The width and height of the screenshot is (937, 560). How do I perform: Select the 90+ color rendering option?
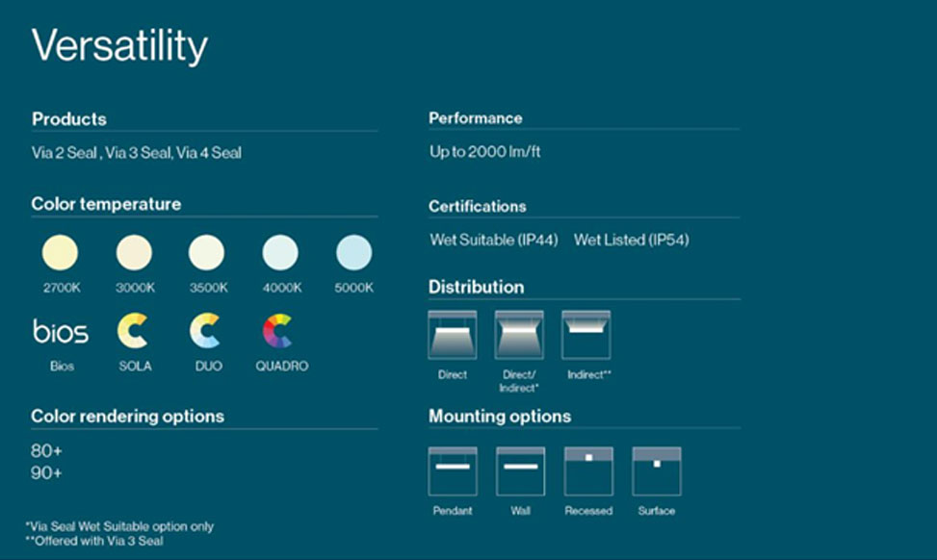pyautogui.click(x=46, y=472)
